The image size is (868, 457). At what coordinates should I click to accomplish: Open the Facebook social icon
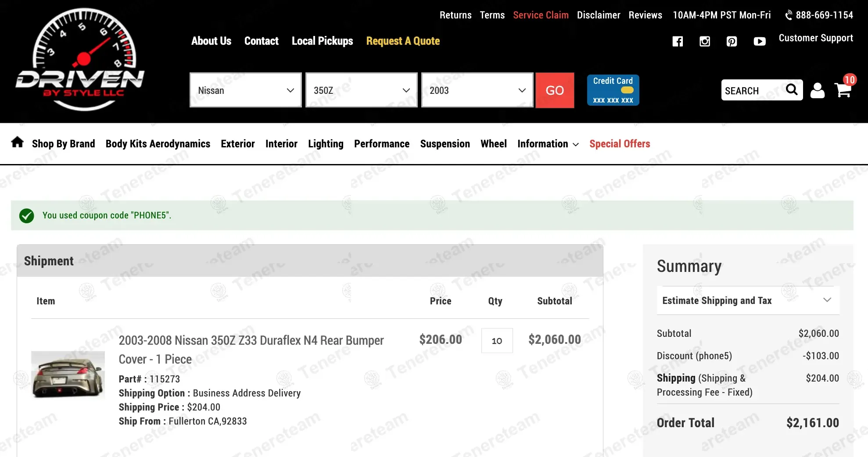(678, 41)
